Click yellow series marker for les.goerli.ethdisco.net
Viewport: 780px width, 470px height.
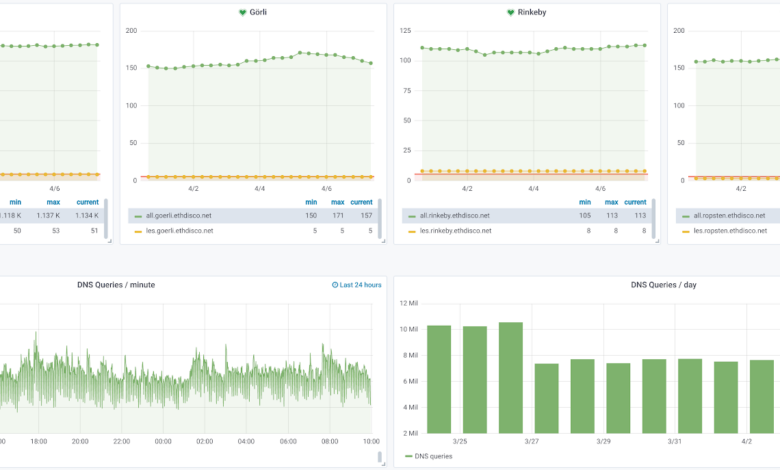coord(138,231)
